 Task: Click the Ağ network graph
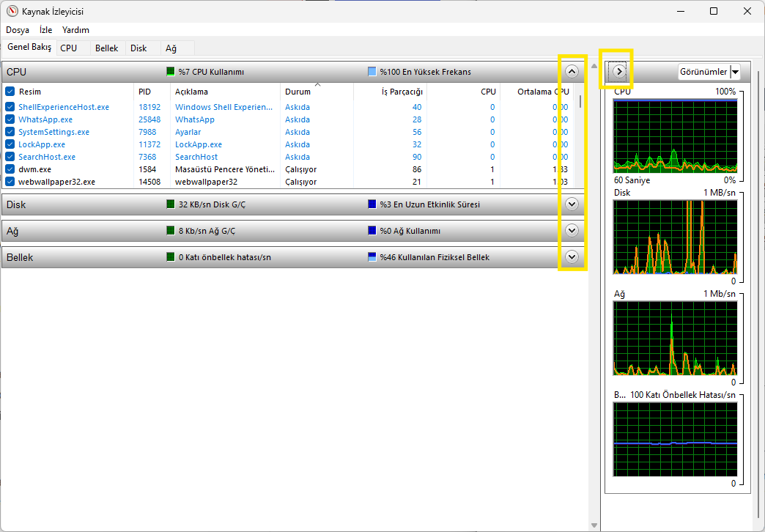coord(675,339)
